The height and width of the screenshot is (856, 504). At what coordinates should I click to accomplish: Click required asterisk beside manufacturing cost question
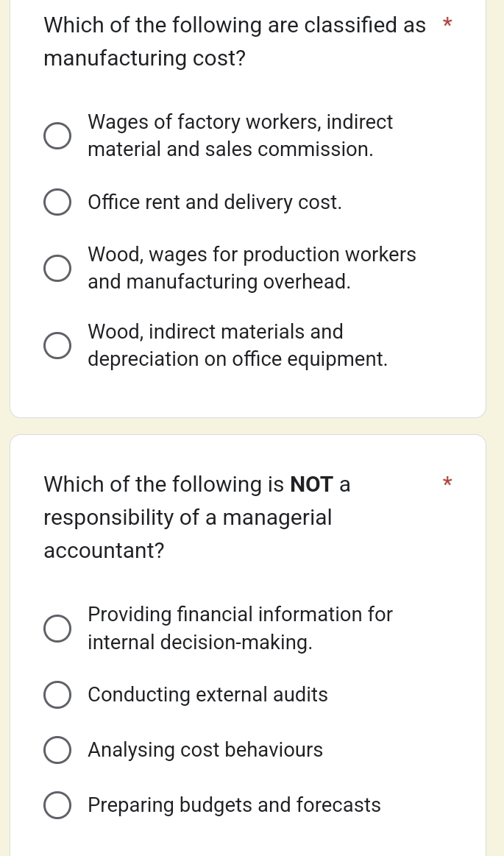(x=447, y=24)
